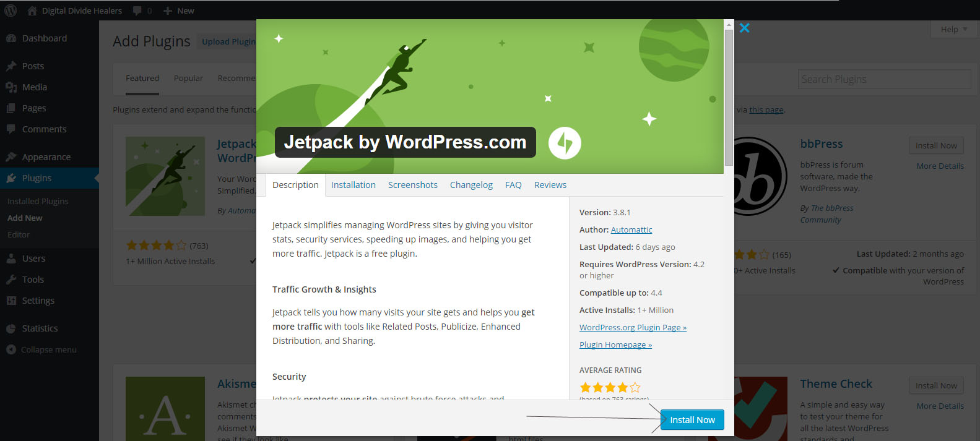Viewport: 980px width, 441px height.
Task: Select the Featured plugins tab
Action: pyautogui.click(x=142, y=79)
